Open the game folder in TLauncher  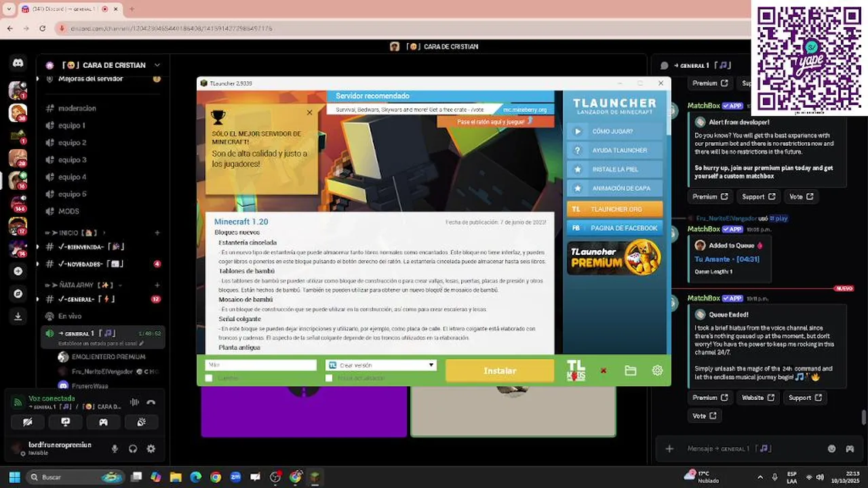(631, 371)
